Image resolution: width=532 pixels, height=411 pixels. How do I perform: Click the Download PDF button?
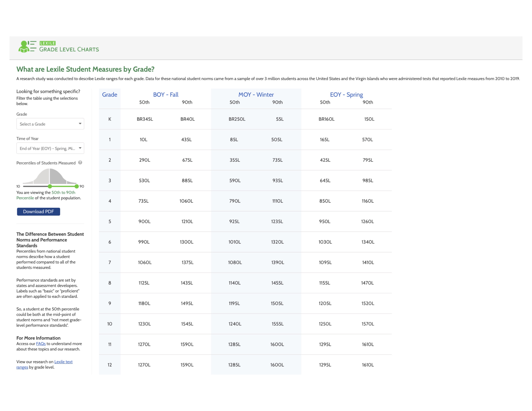point(38,212)
